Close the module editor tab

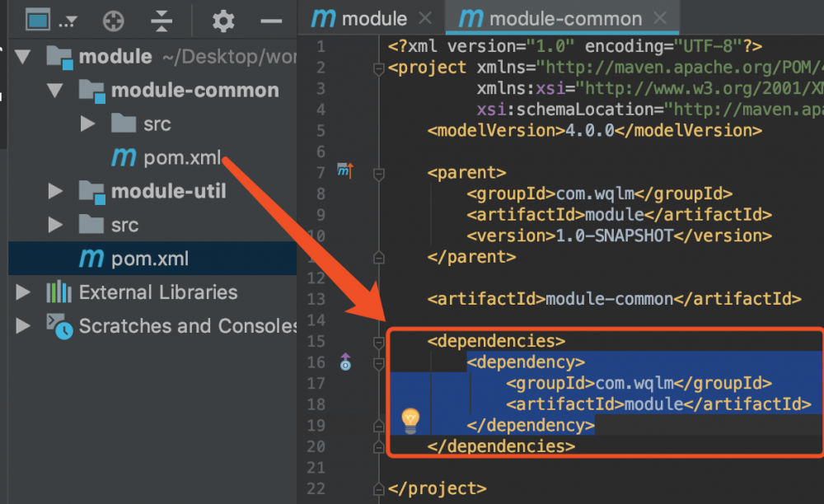pyautogui.click(x=424, y=18)
